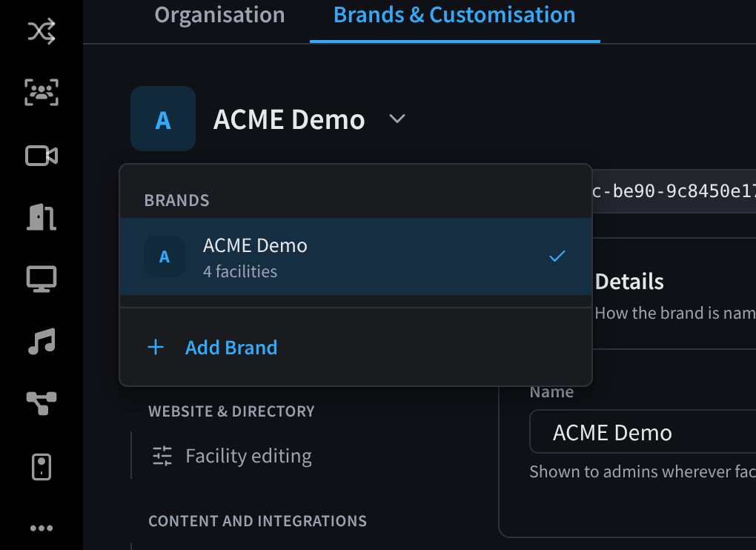Open the door access sidebar icon
Viewport: 756px width, 550px height.
point(42,217)
